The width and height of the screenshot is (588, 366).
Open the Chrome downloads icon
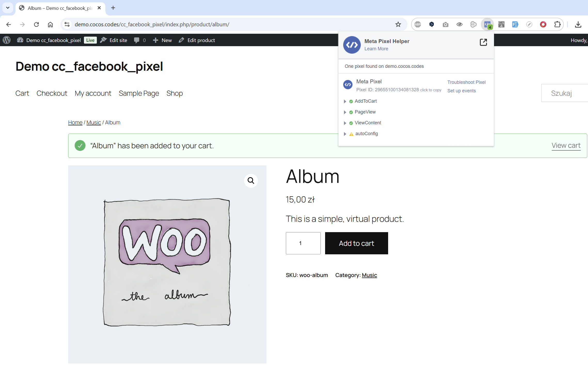[x=578, y=25]
